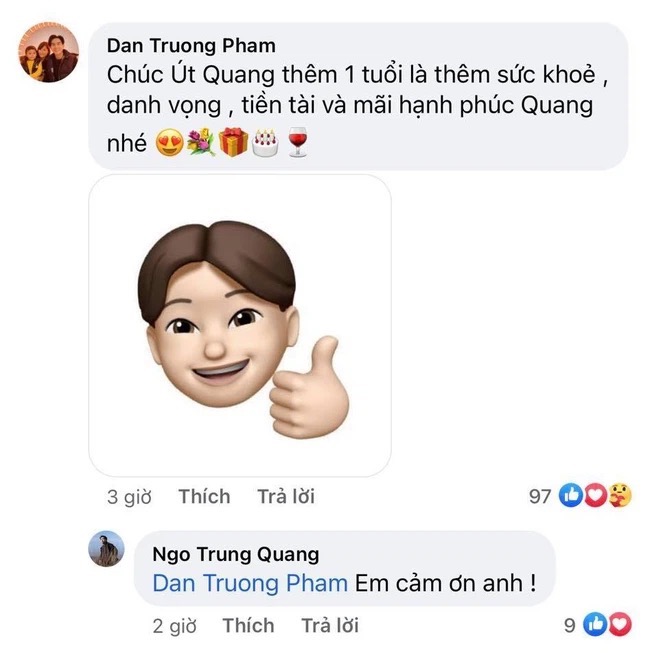Open the thumbs-up memoji sticker image
650x653 pixels.
[x=240, y=326]
